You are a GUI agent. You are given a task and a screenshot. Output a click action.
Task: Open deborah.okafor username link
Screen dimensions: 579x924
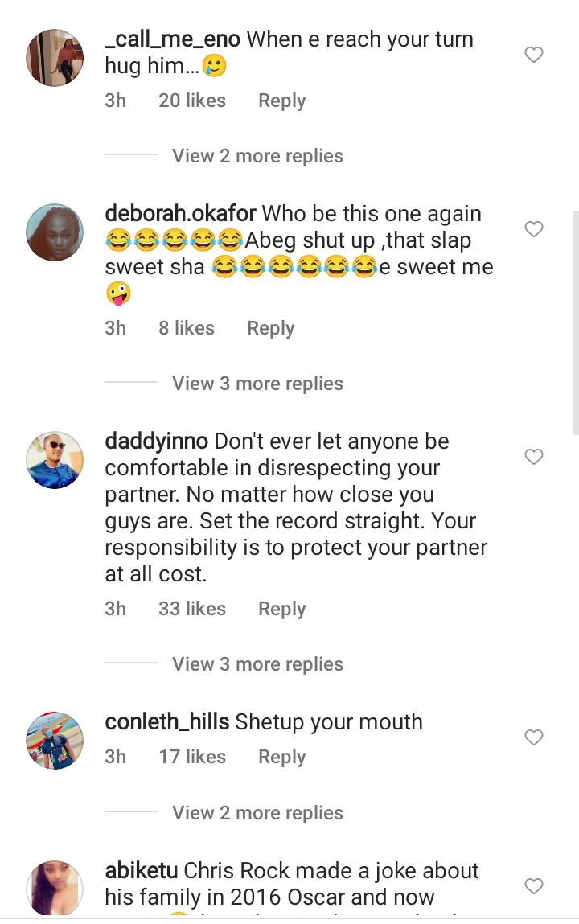[x=180, y=214]
